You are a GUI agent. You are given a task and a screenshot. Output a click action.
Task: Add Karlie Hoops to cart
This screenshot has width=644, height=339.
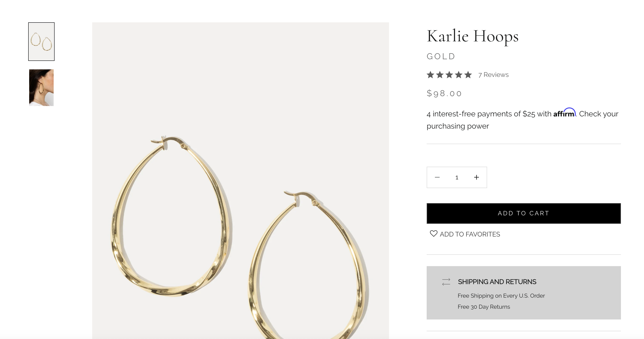524,213
